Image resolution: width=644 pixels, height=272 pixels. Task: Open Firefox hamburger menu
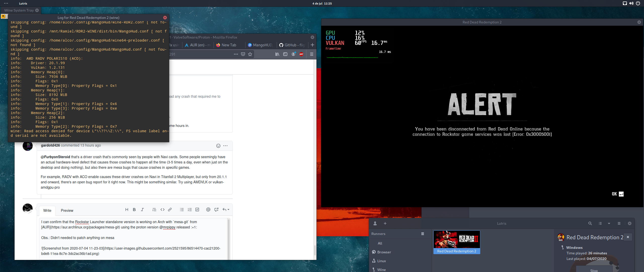click(312, 54)
